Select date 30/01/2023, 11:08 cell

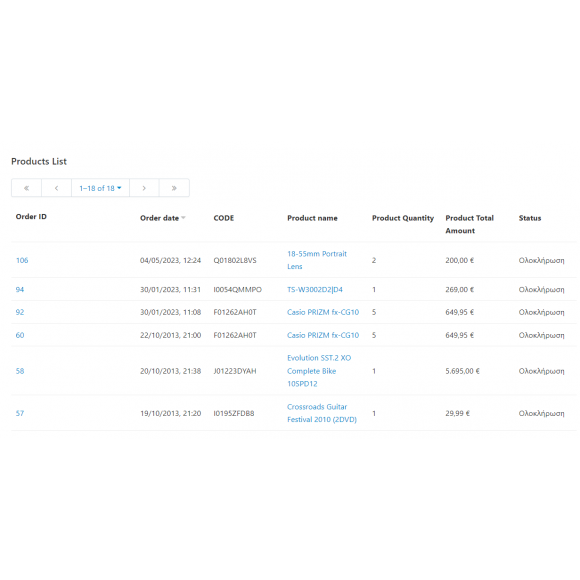(x=171, y=312)
